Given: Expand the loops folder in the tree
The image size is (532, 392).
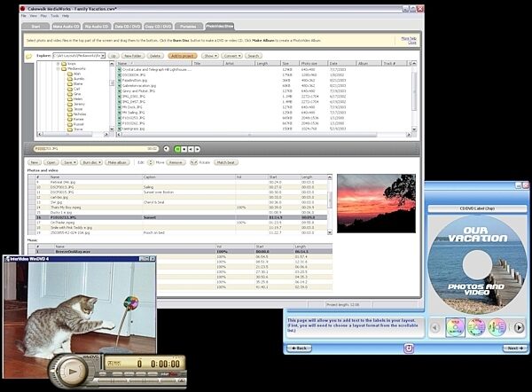Looking at the screenshot, I should pyautogui.click(x=59, y=64).
